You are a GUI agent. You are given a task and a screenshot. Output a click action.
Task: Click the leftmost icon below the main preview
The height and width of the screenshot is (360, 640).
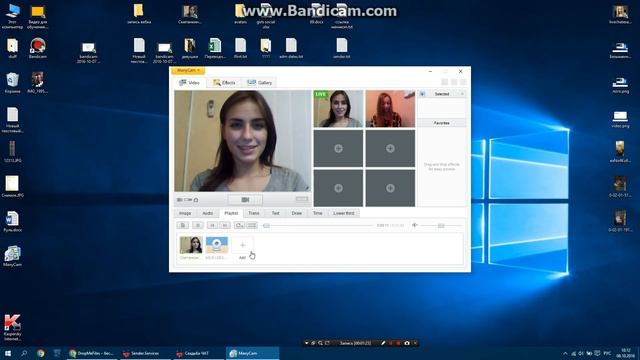pos(180,200)
